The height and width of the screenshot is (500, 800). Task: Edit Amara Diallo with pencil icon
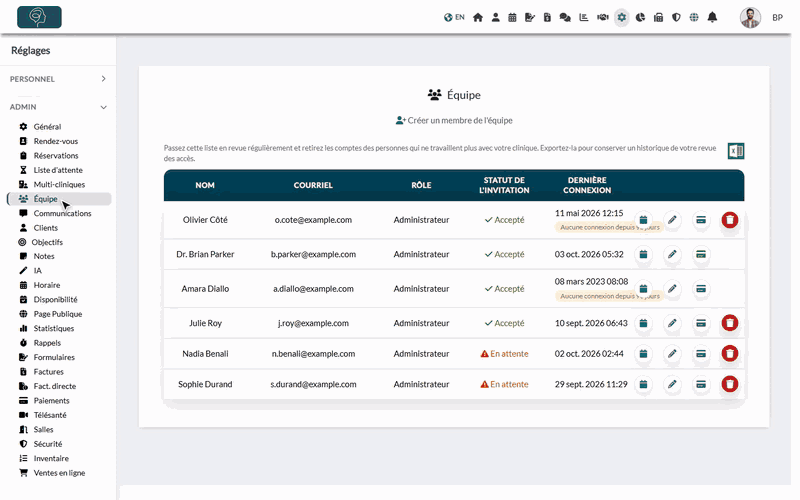pyautogui.click(x=672, y=289)
